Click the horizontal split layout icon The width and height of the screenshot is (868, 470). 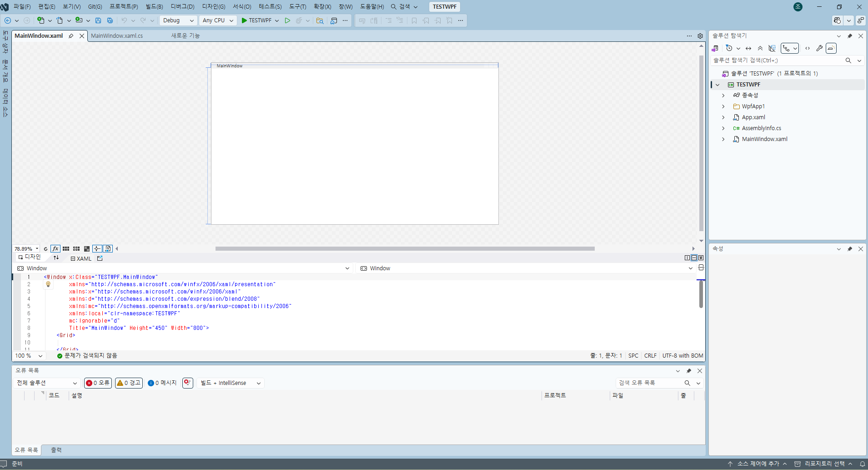[694, 258]
